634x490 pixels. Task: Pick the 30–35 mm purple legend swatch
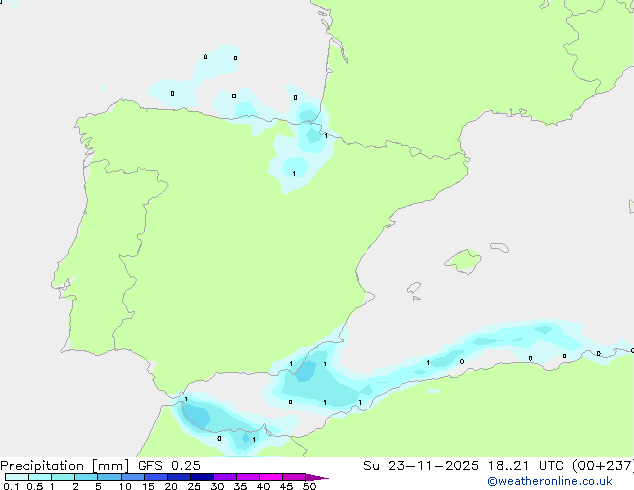(225, 477)
